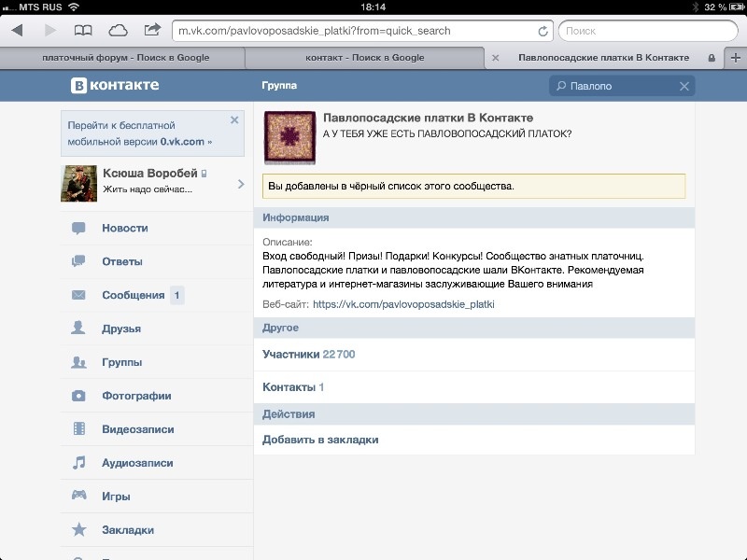The height and width of the screenshot is (560, 747).
Task: Open Ответы in the sidebar
Action: [157, 261]
